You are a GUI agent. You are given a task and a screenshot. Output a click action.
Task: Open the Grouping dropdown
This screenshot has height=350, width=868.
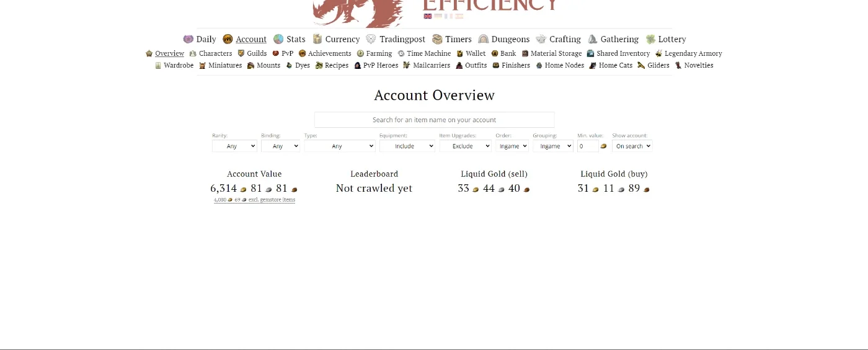pyautogui.click(x=553, y=146)
